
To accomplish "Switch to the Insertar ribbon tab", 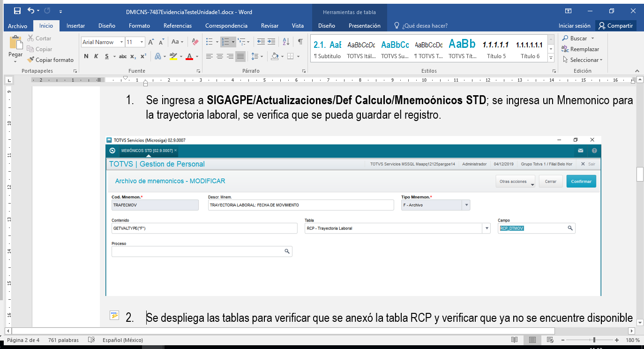I will (x=75, y=26).
